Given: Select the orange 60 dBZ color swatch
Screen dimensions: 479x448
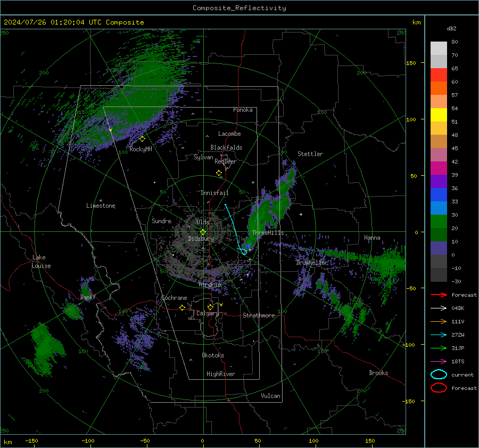Looking at the screenshot, I should 439,88.
